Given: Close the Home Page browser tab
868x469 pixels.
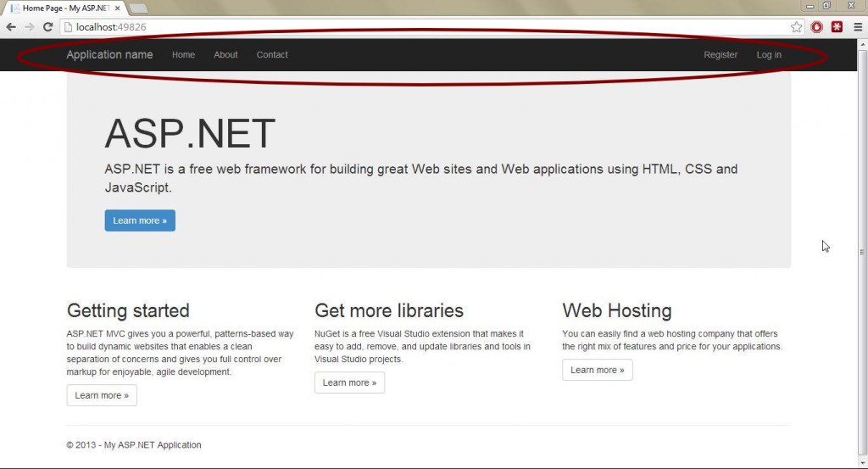Looking at the screenshot, I should [x=117, y=8].
